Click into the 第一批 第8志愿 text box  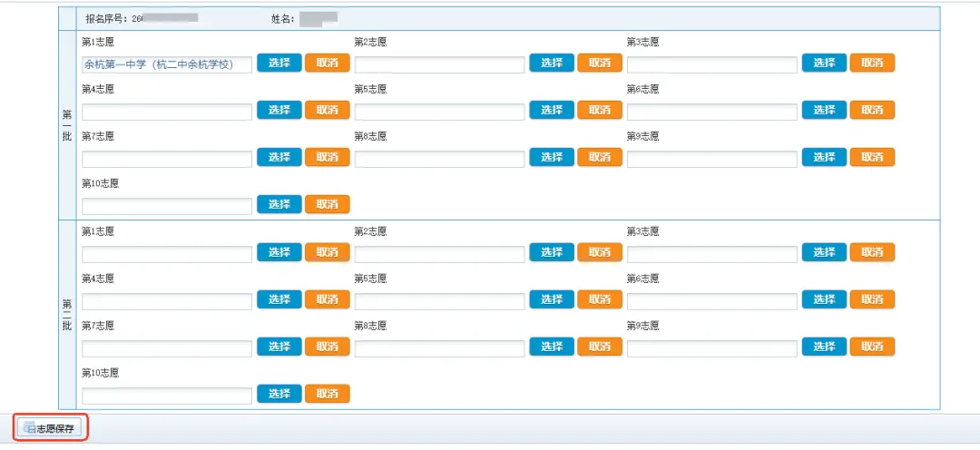point(439,159)
